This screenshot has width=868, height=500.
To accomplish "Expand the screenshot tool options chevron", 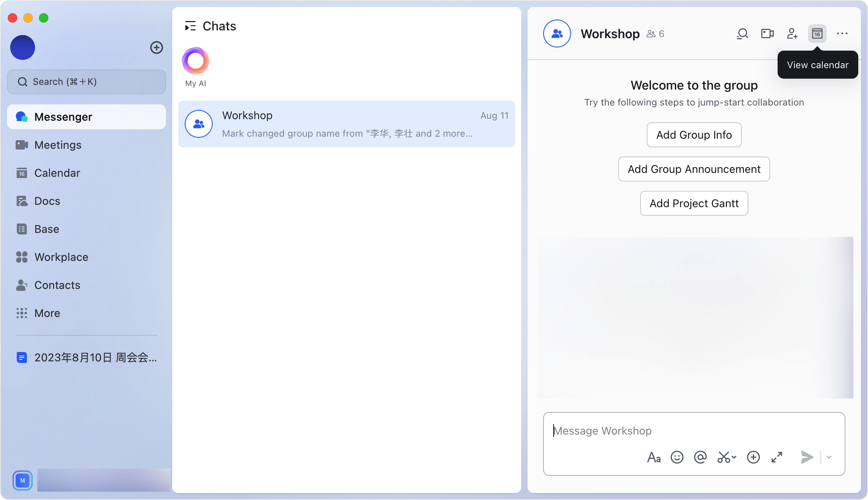I will point(734,457).
